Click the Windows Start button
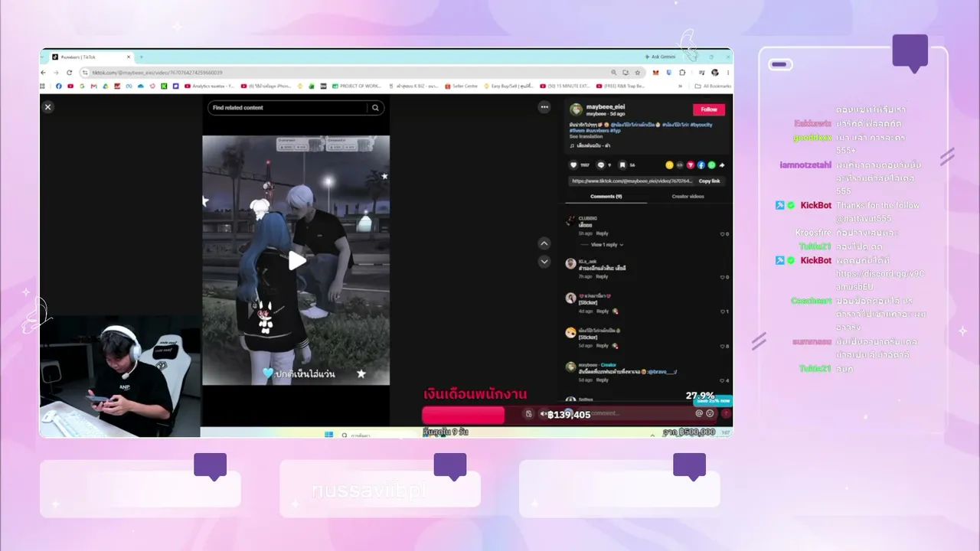 tap(329, 435)
